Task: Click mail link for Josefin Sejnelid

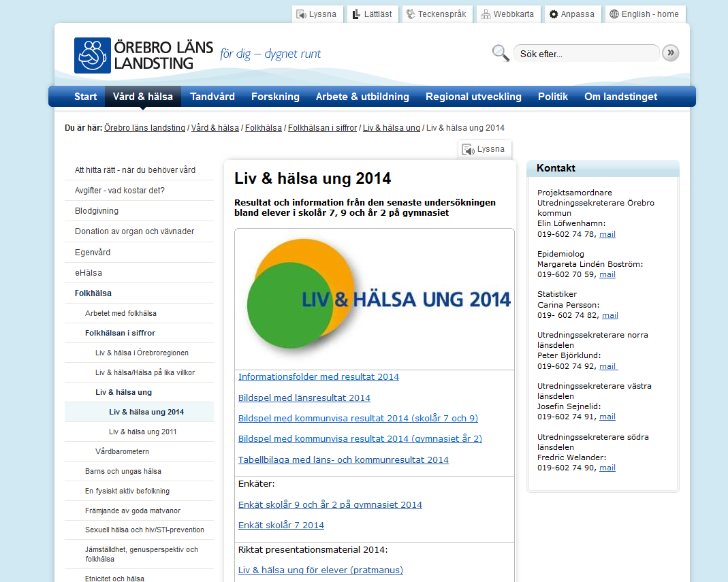Action: tap(607, 417)
